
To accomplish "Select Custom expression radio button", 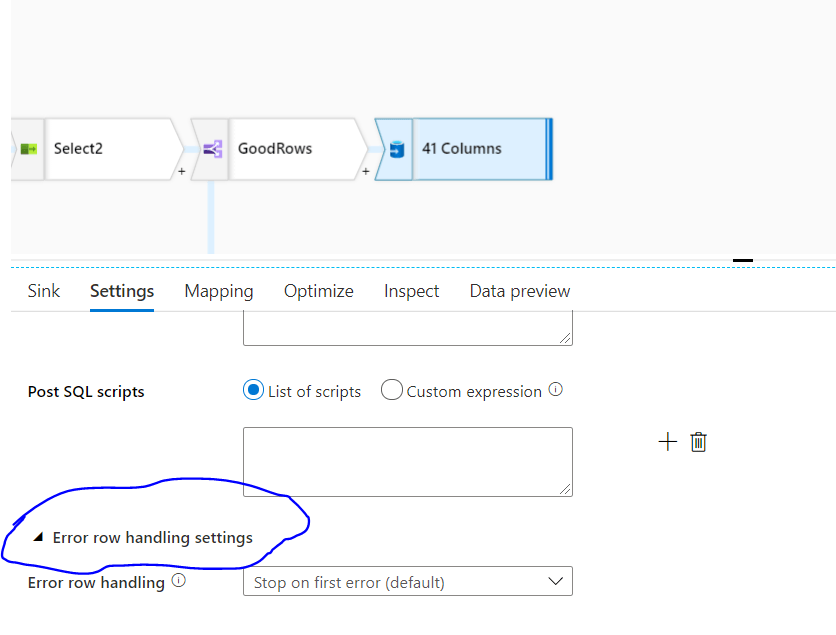I will [391, 391].
